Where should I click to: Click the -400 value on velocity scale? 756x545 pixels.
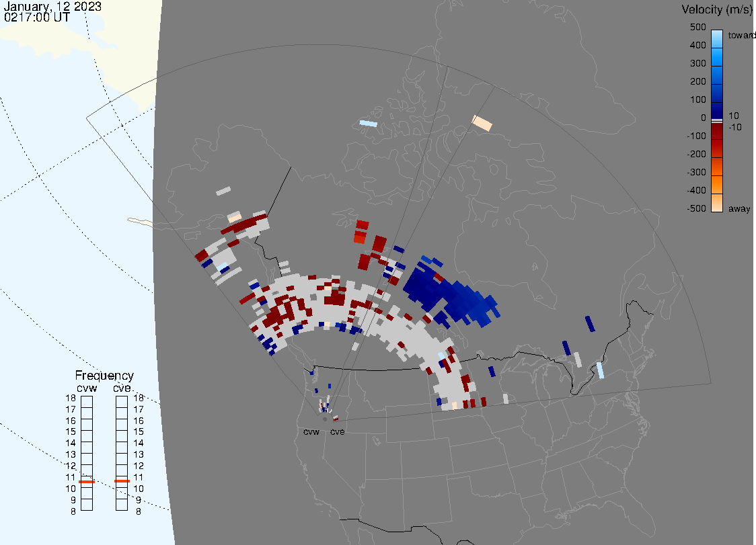(696, 190)
